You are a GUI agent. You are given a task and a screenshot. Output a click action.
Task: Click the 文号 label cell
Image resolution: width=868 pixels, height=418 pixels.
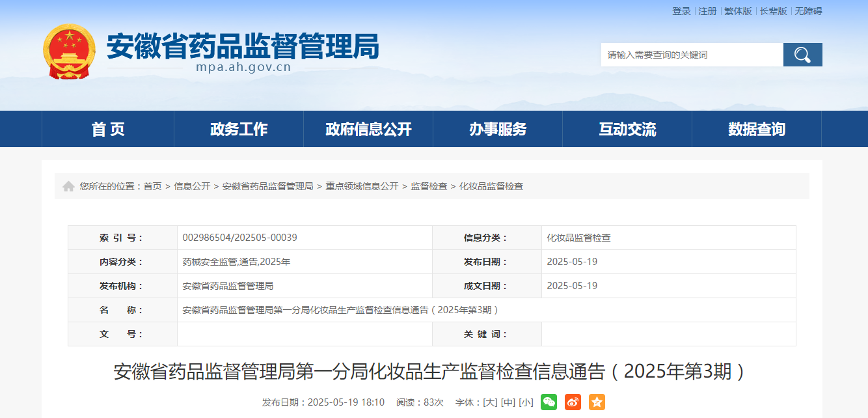click(x=122, y=334)
